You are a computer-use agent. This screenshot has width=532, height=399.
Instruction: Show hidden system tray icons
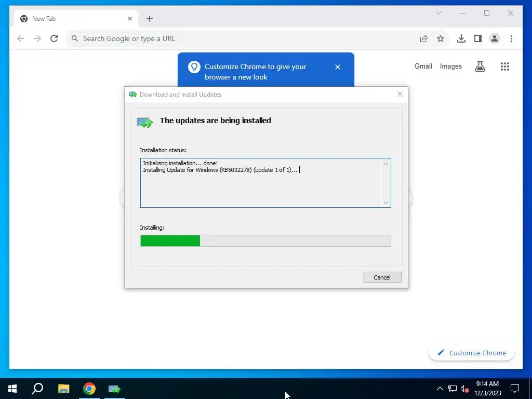(x=440, y=389)
